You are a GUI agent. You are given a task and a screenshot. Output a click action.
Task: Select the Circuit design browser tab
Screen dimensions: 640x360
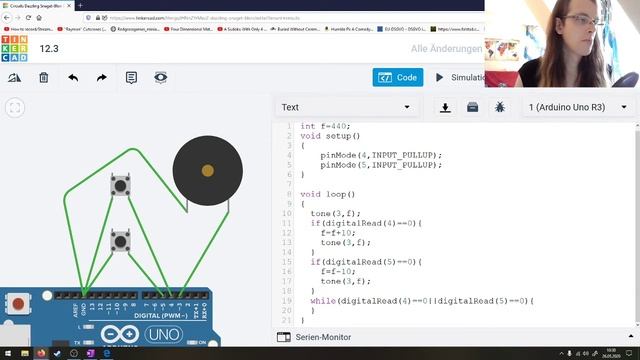[x=37, y=6]
